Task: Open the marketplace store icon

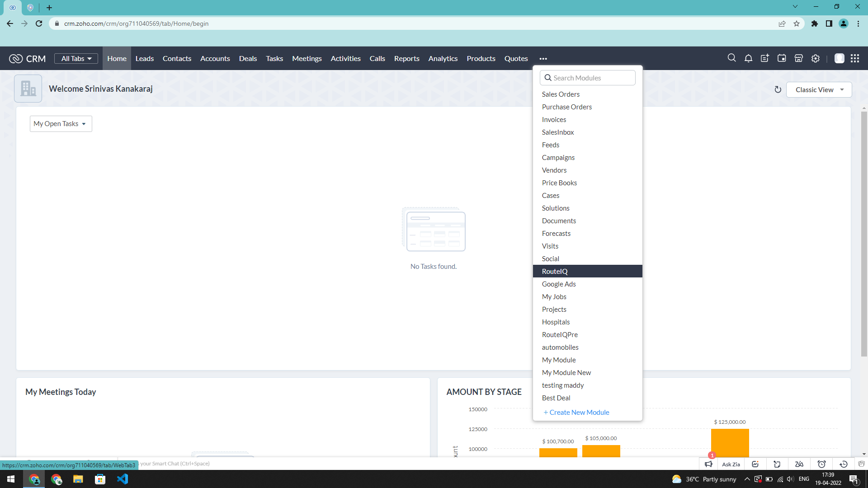Action: [x=799, y=58]
